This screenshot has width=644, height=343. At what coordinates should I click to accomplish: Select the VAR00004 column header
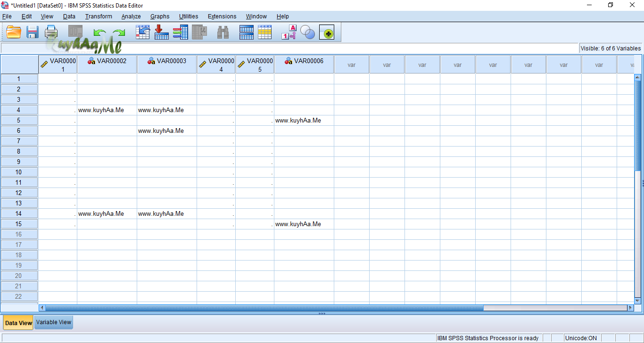coord(216,65)
